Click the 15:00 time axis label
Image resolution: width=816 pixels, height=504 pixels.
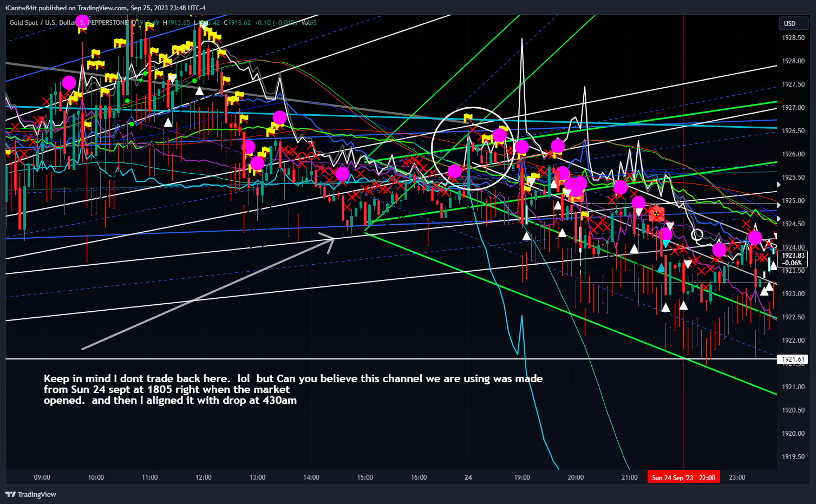pyautogui.click(x=365, y=477)
